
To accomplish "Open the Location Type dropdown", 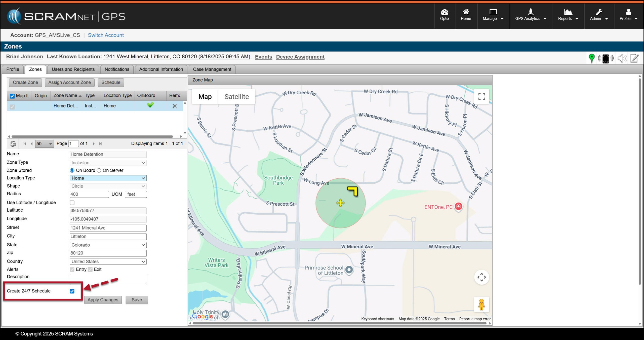I will click(108, 178).
